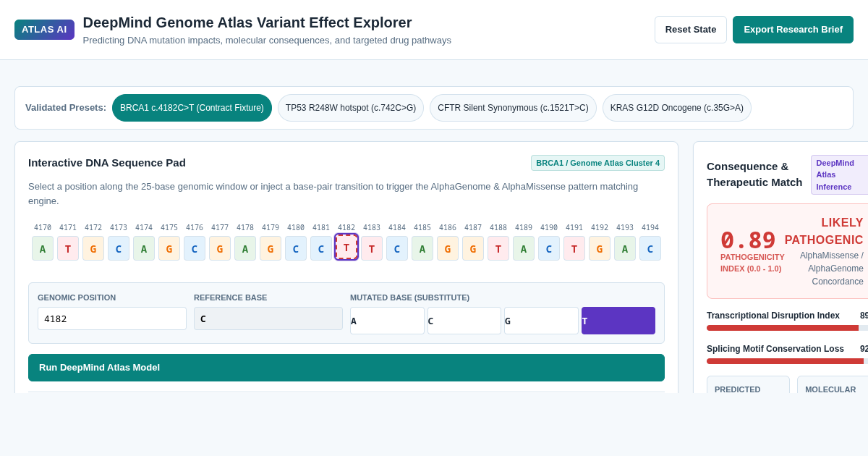The height and width of the screenshot is (456, 868).
Task: Select base T at position 4171
Action: click(68, 248)
